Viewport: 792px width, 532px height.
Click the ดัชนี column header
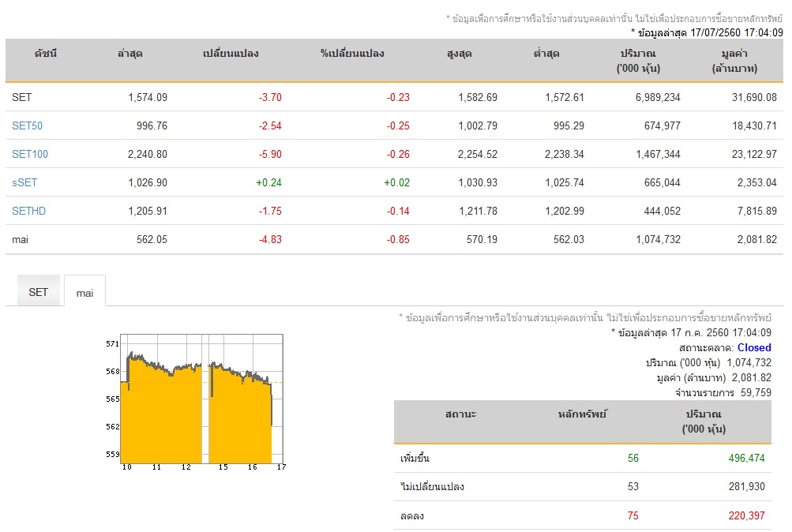46,54
